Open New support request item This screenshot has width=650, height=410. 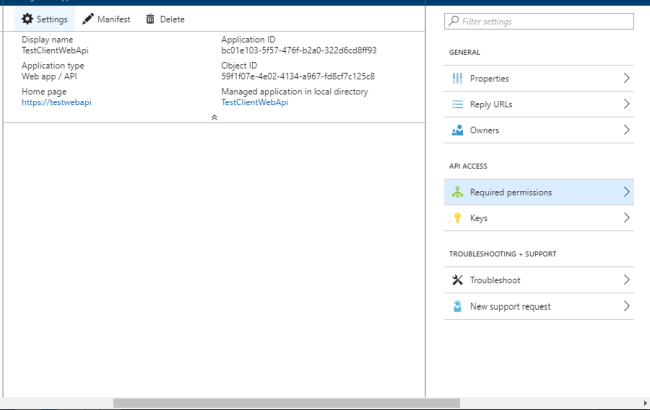pos(539,306)
